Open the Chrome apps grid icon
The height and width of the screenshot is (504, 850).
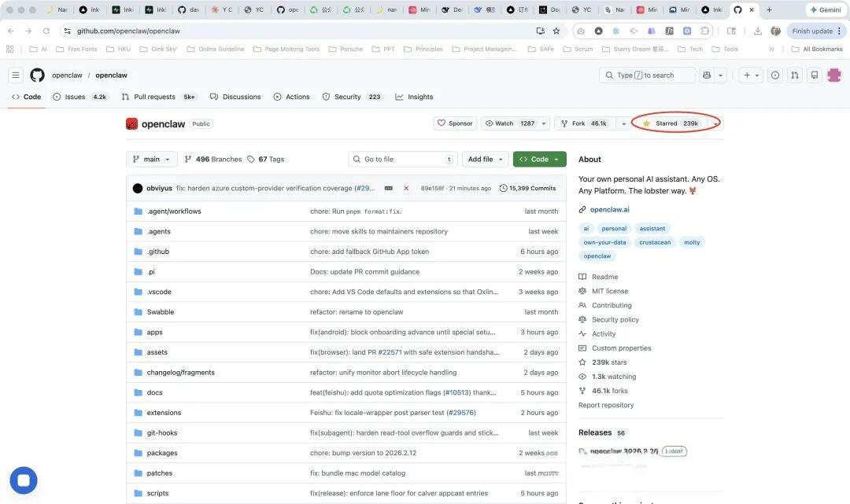click(9, 49)
